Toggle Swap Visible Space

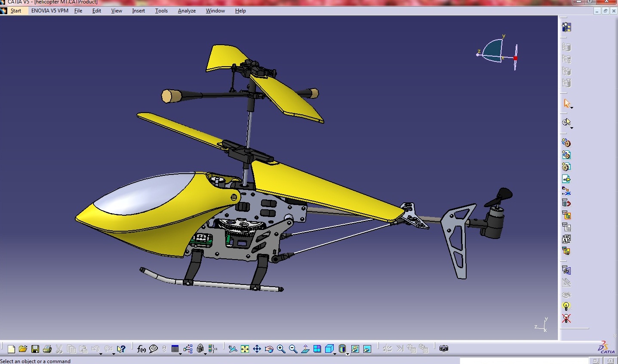367,349
